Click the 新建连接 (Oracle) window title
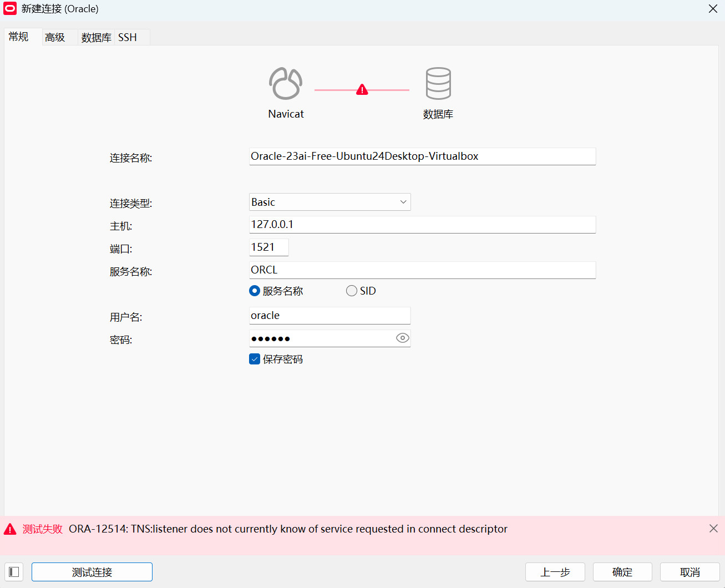The width and height of the screenshot is (725, 588). tap(60, 9)
